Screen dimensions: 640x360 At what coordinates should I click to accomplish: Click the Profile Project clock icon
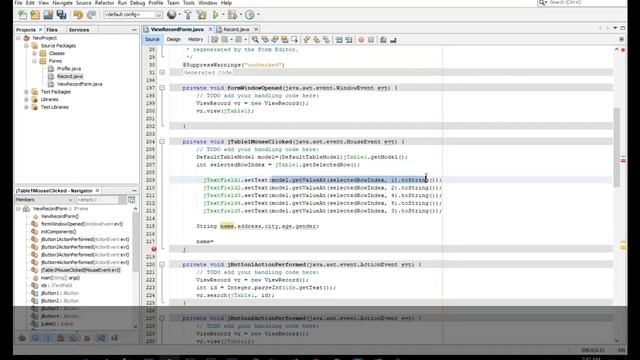tap(249, 15)
